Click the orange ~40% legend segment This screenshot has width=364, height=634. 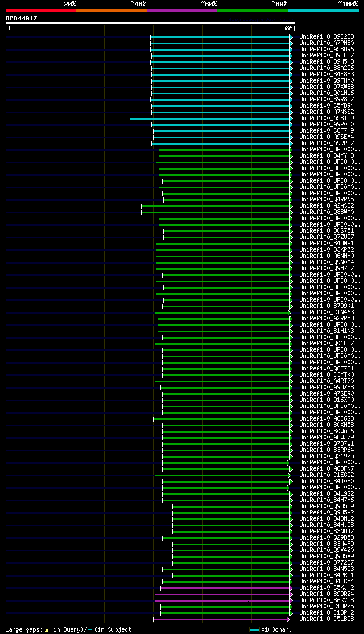111,10
